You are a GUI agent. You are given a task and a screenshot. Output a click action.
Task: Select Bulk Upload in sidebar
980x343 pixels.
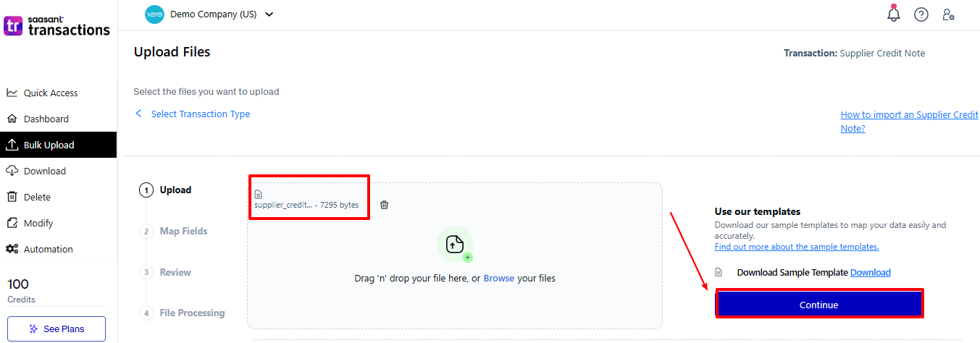(x=49, y=145)
